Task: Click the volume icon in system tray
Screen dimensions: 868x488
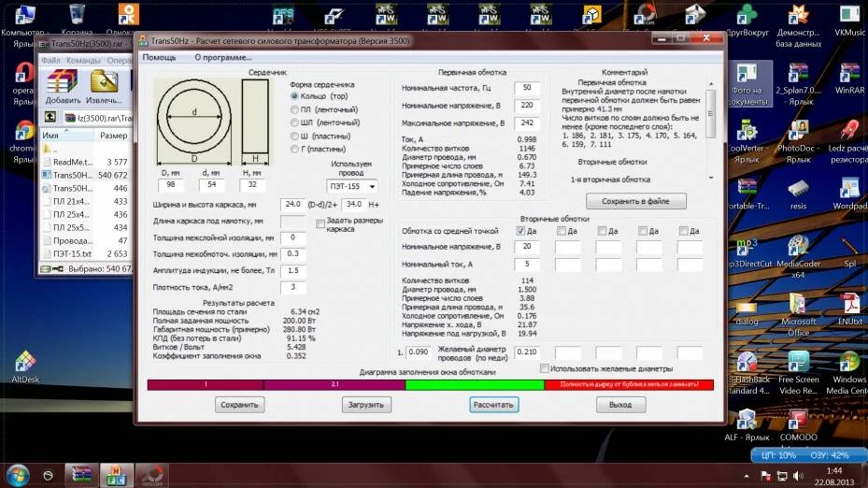Action: point(798,476)
